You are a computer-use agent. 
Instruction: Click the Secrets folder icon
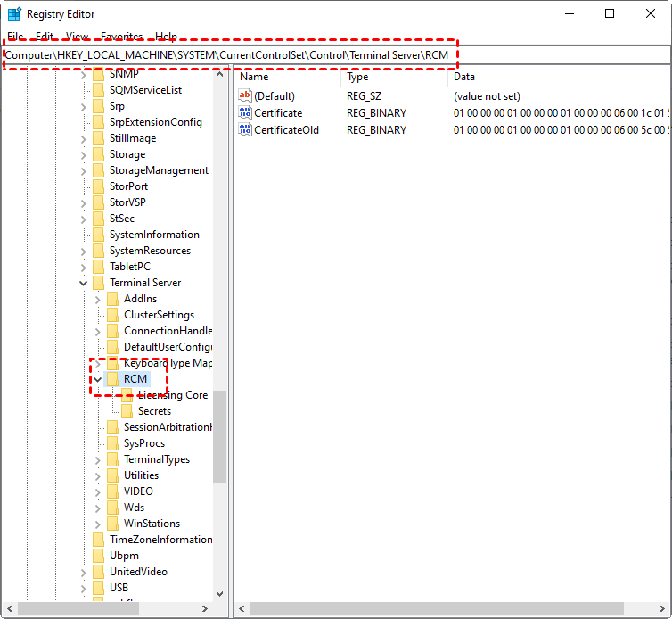click(127, 411)
